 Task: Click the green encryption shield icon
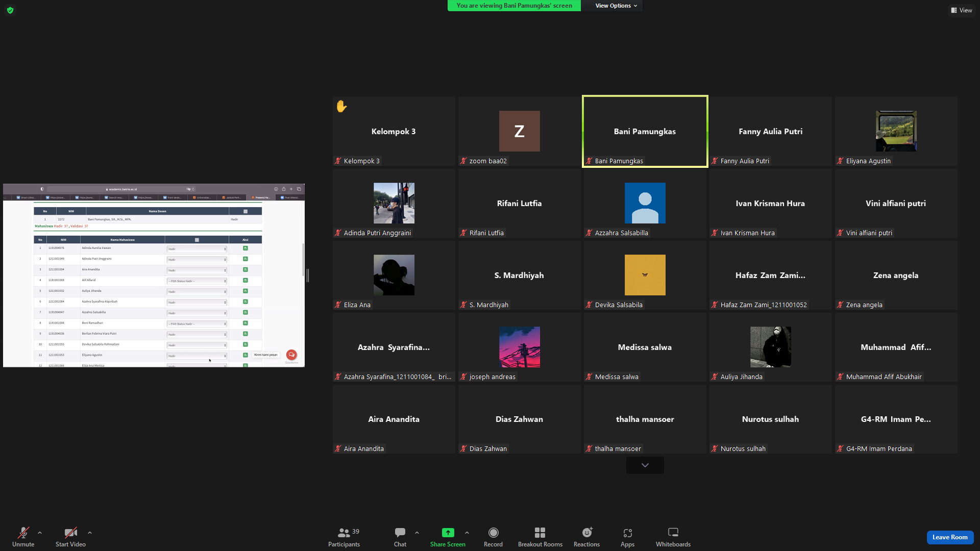10,10
